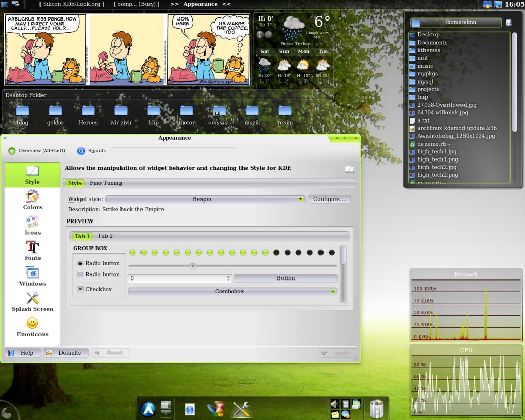Open the Colors settings section
The image size is (525, 420).
(32, 200)
